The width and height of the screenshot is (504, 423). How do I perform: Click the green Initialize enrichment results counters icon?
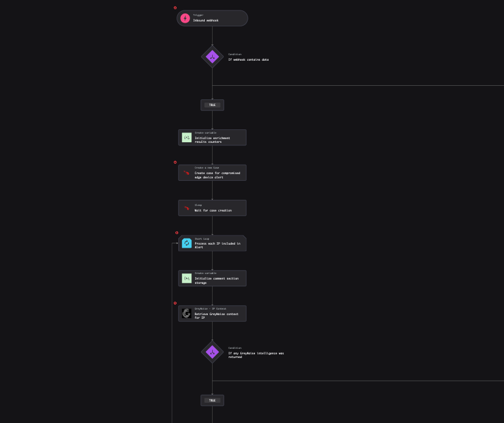[187, 137]
